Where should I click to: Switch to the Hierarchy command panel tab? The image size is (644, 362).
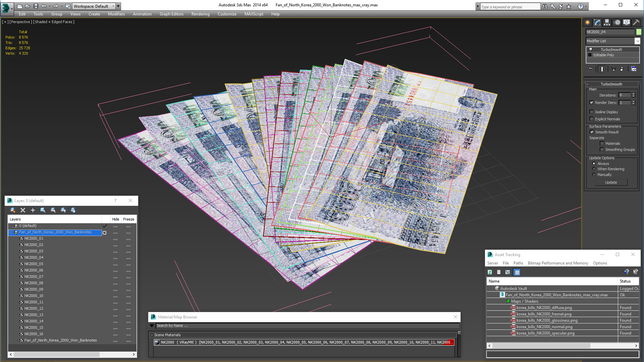[607, 22]
